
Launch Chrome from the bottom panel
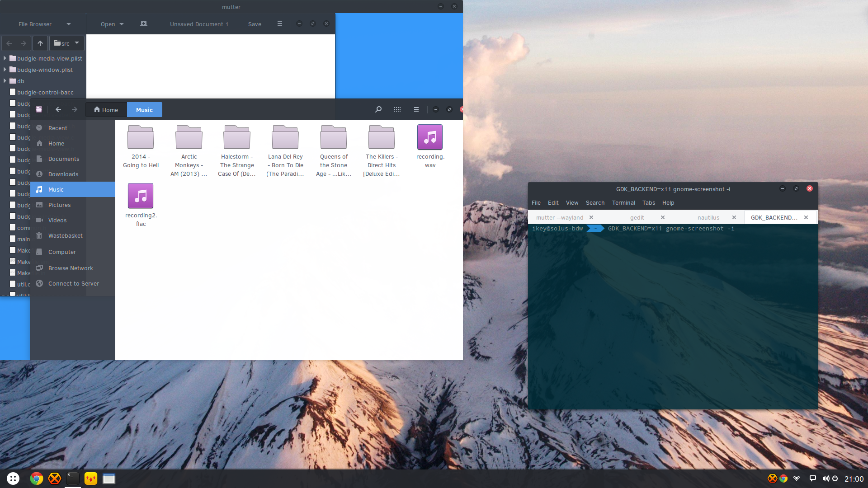(37, 479)
